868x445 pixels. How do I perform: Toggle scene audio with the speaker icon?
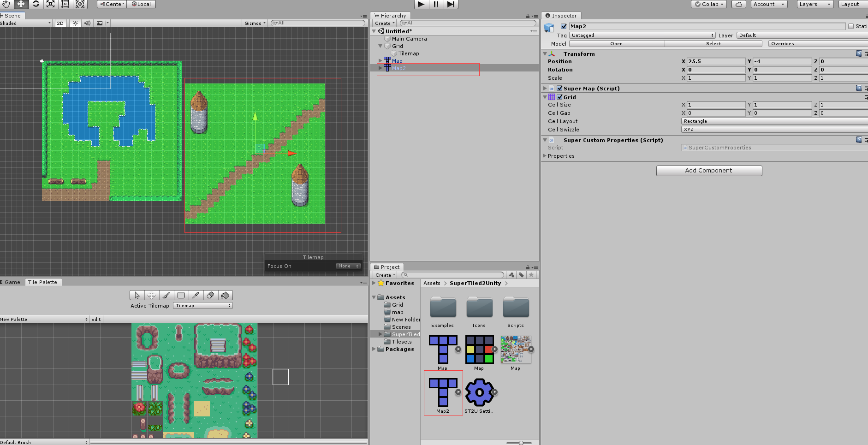(87, 23)
